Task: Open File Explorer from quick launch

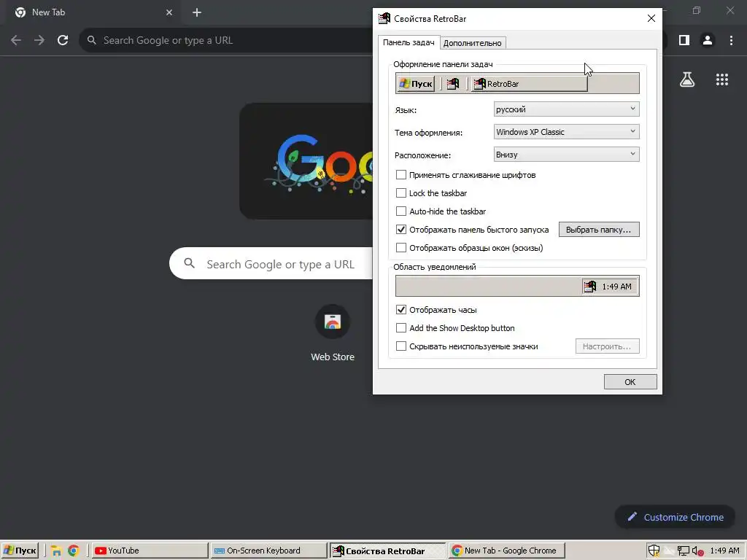Action: coord(56,551)
